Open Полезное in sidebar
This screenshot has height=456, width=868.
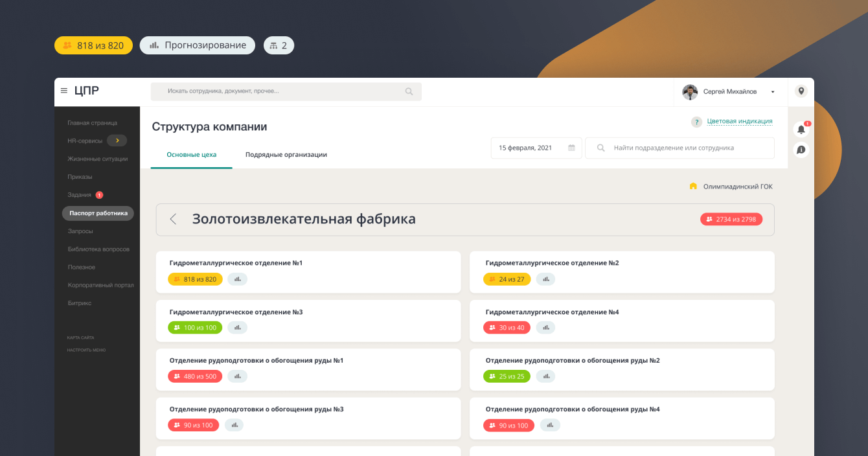[82, 268]
